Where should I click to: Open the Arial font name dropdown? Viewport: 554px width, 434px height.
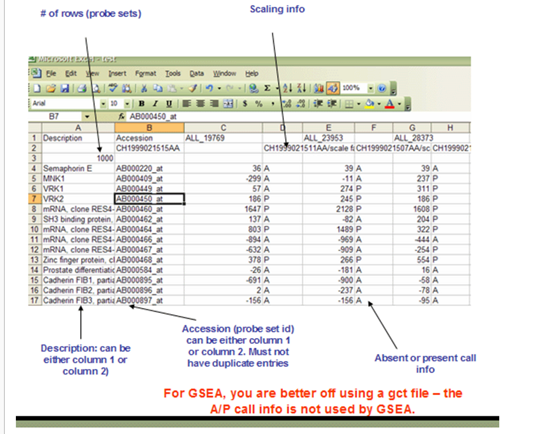(x=103, y=104)
